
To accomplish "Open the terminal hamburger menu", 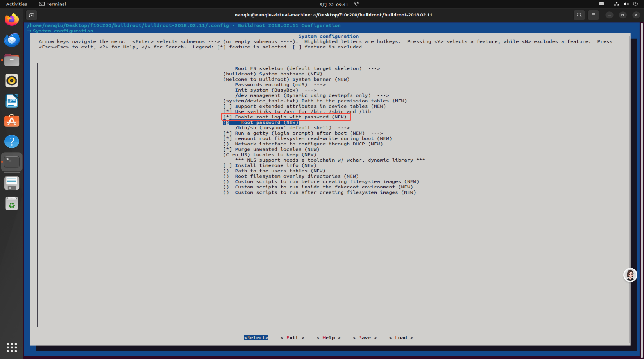I will (x=593, y=15).
